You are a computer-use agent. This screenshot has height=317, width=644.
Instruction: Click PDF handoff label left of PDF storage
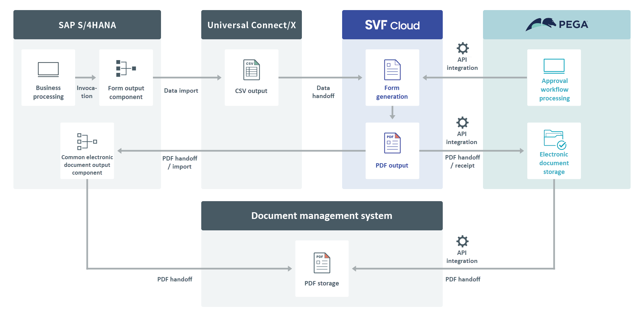[175, 279]
